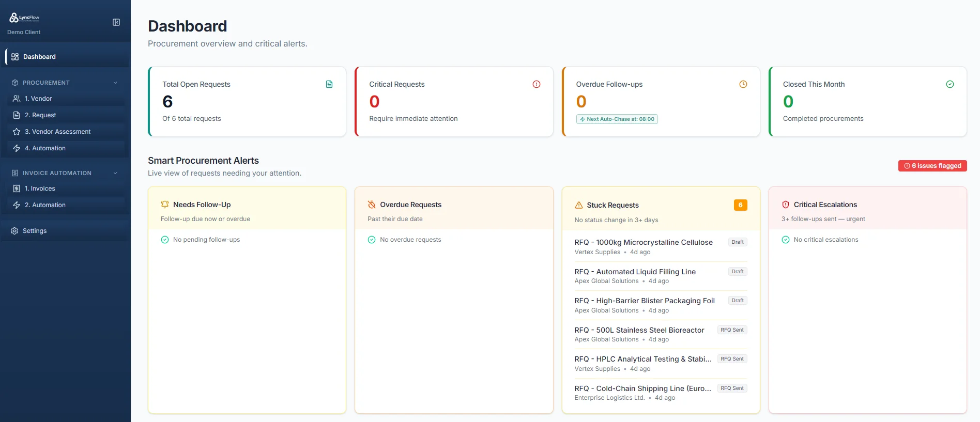The width and height of the screenshot is (980, 422).
Task: Click the Overdue Requests crossed-clock icon
Action: (372, 205)
